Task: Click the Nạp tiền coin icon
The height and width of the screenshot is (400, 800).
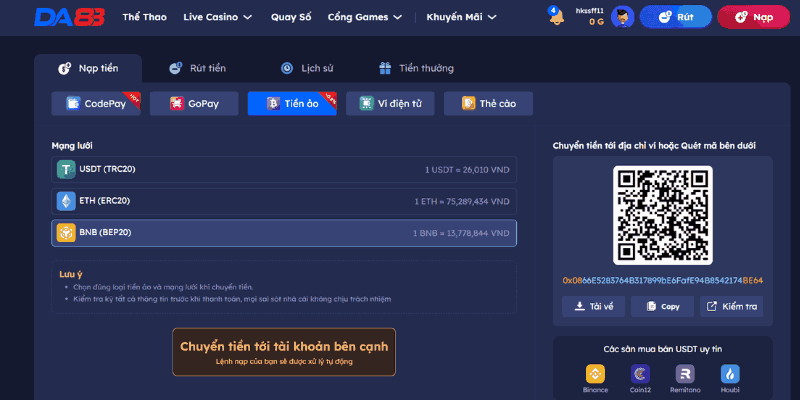Action: click(64, 68)
